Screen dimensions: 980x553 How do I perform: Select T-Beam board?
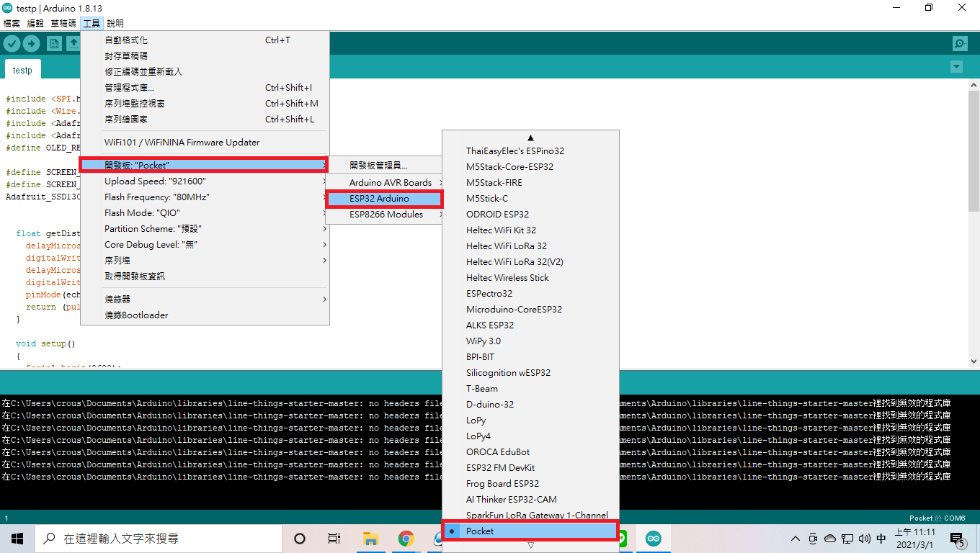click(x=531, y=389)
